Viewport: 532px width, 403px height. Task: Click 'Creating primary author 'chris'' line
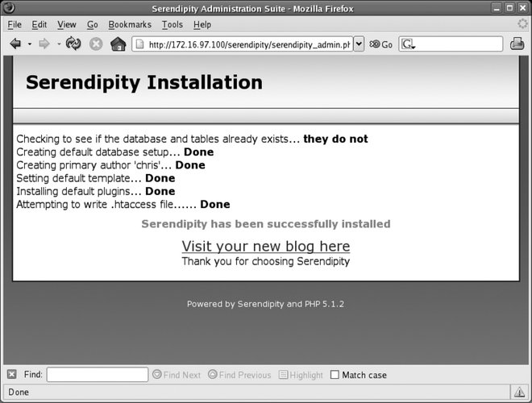[110, 165]
